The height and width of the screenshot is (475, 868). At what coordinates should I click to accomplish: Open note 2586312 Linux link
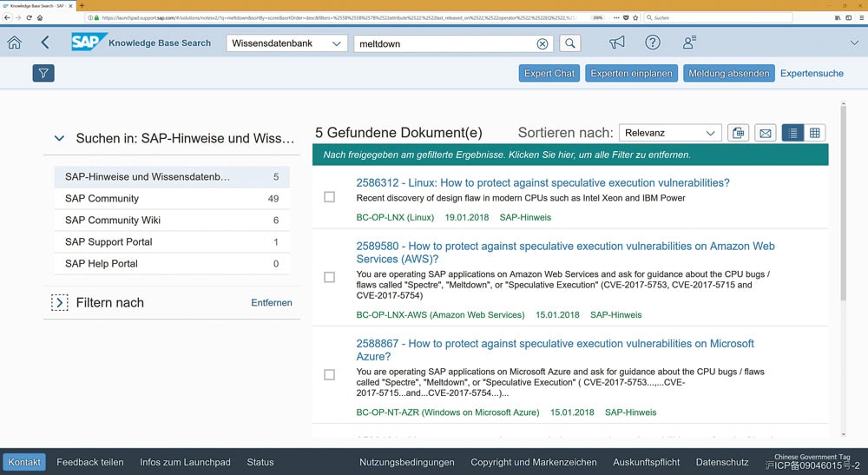click(x=542, y=182)
